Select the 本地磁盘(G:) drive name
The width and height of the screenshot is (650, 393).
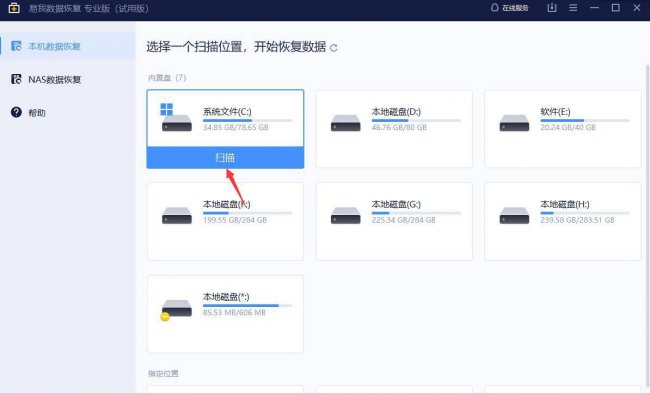tap(396, 204)
